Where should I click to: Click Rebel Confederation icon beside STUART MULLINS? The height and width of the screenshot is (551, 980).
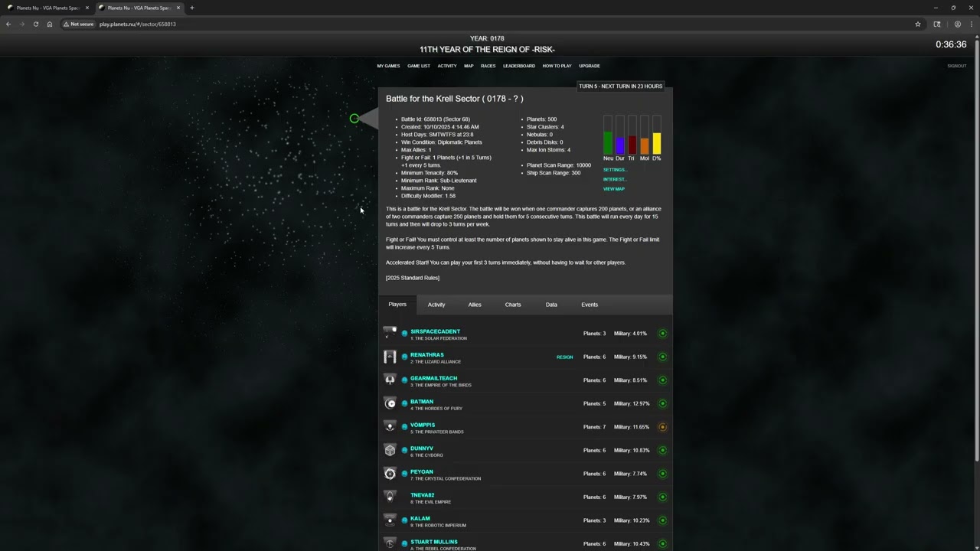[x=390, y=543]
